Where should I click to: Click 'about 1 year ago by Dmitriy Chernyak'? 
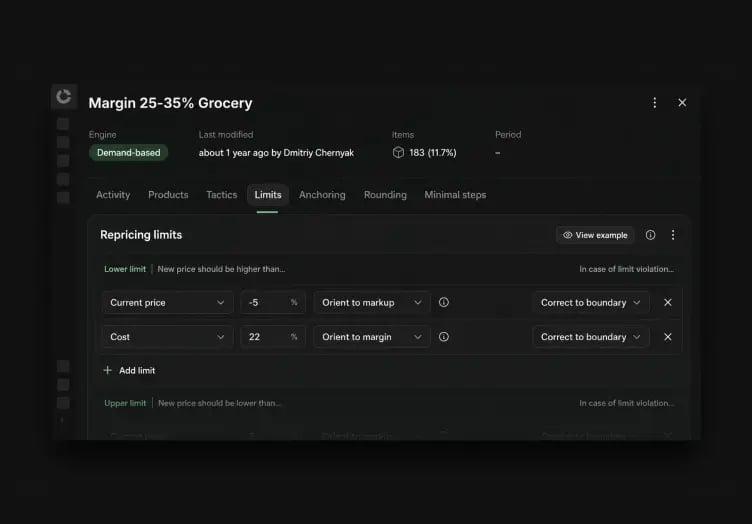276,152
